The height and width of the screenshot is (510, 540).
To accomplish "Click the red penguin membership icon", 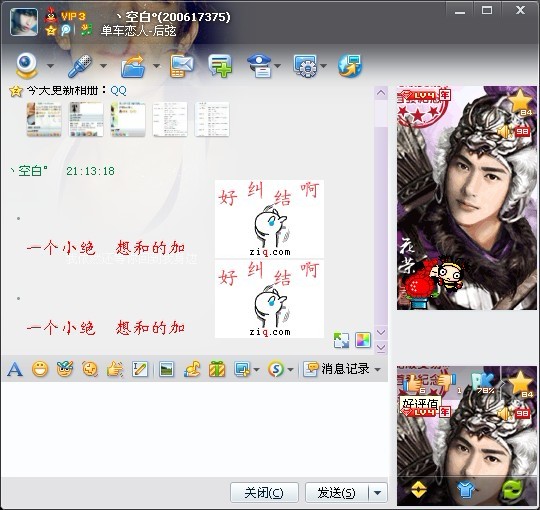I will (x=51, y=15).
